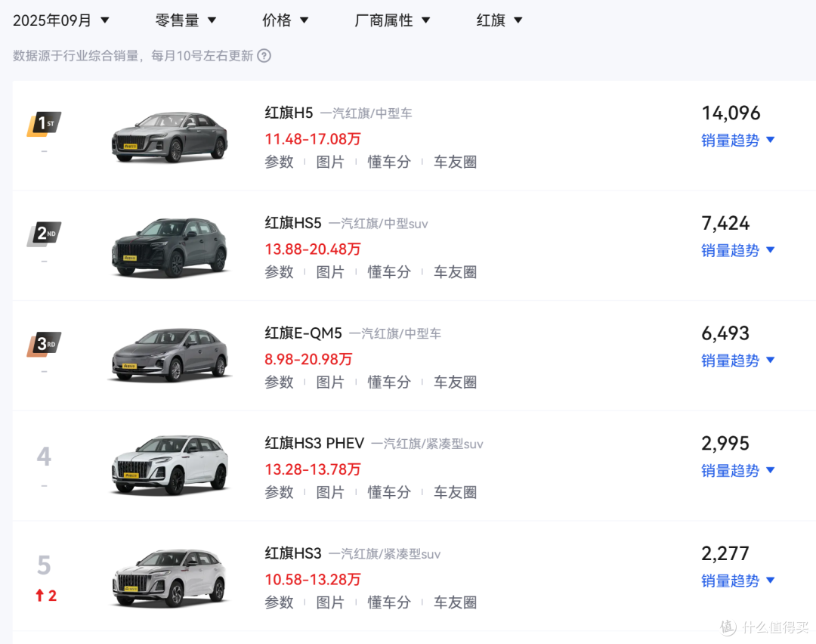This screenshot has width=816, height=644.
Task: Click price 13.88-20.48万 for HS5
Action: (313, 249)
